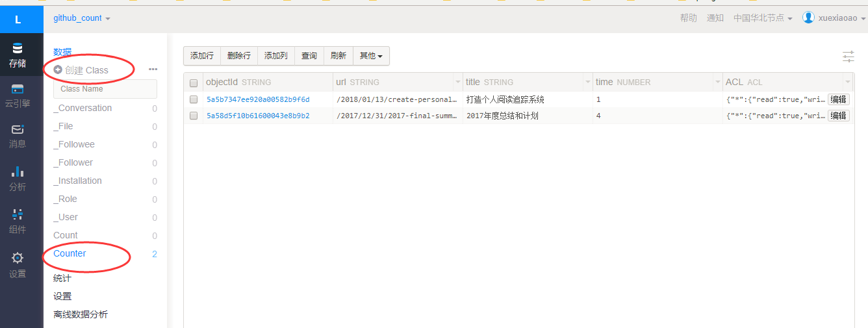868x328 pixels.
Task: Click the plus icon next to 创建 Class
Action: pos(58,69)
